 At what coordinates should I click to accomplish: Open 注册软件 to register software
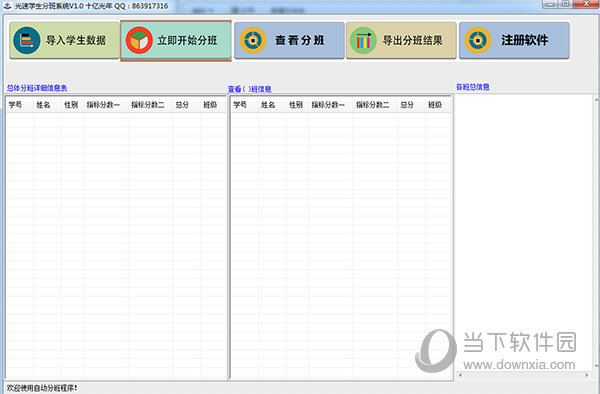tap(514, 40)
